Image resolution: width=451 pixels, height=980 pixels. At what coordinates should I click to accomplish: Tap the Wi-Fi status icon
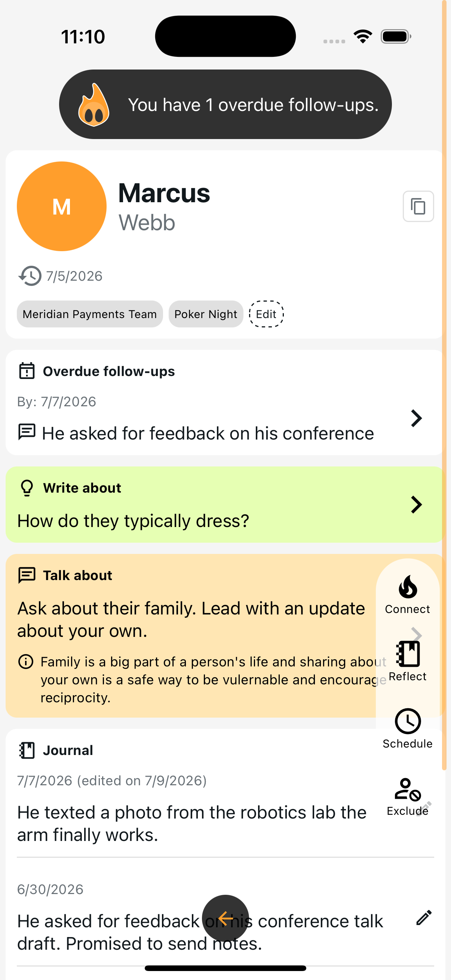click(363, 37)
